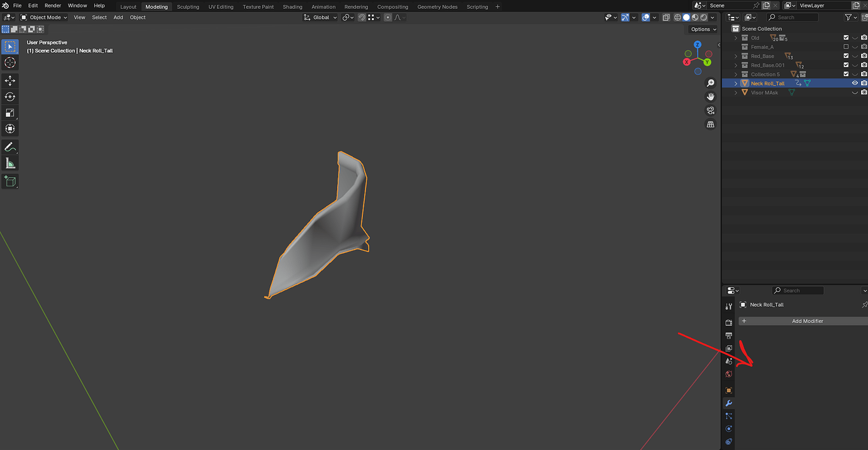Open the Global transform orientation dropdown
The width and height of the screenshot is (868, 450).
coord(321,18)
